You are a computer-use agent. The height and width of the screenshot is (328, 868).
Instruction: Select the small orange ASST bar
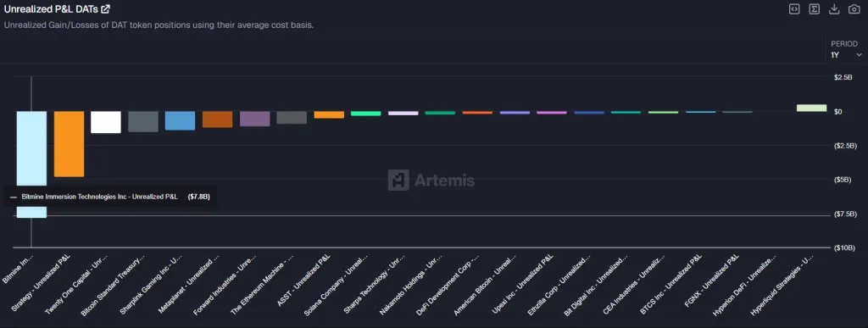(329, 114)
